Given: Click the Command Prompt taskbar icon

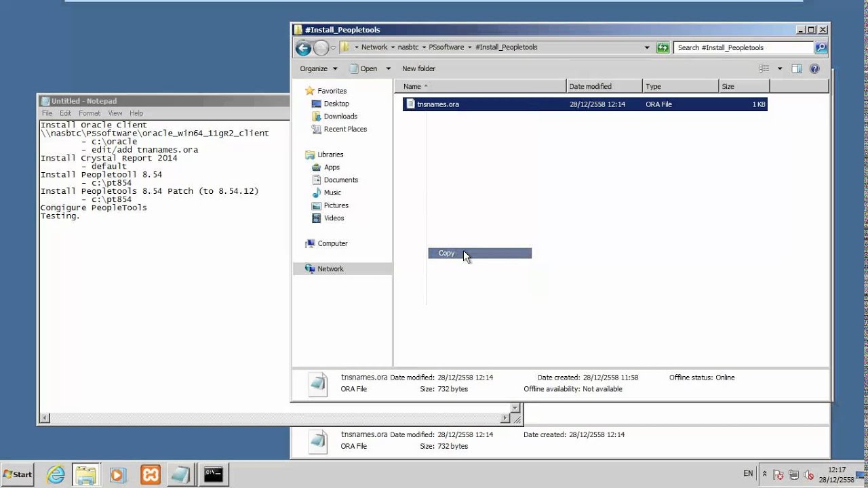Looking at the screenshot, I should (214, 475).
